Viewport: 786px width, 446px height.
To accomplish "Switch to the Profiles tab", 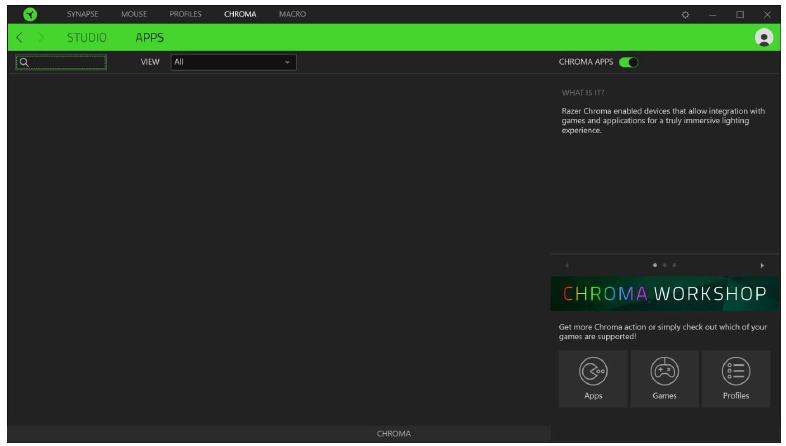I will tap(185, 14).
